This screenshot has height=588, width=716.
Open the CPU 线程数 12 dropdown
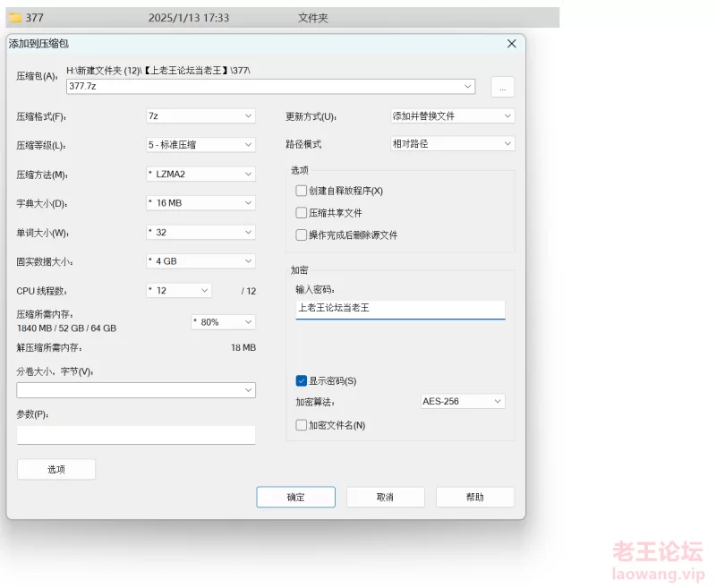coord(178,290)
